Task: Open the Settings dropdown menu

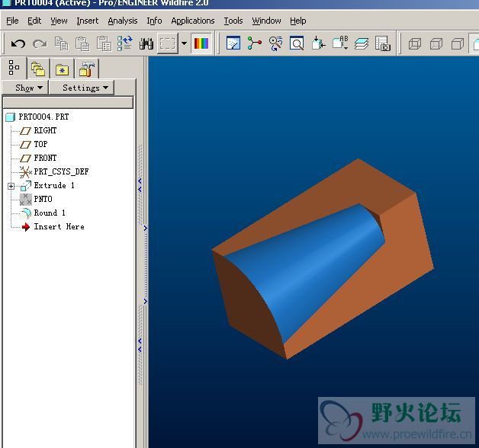Action: (x=82, y=88)
